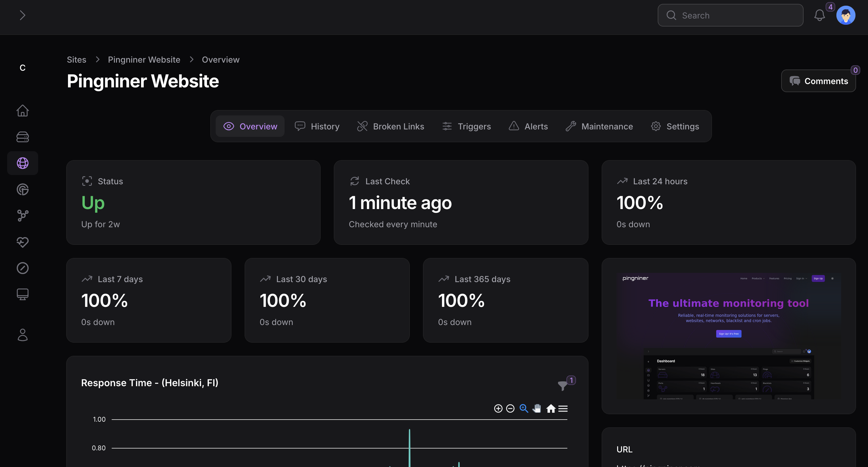Switch to the History tab
This screenshot has width=868, height=467.
[x=317, y=126]
